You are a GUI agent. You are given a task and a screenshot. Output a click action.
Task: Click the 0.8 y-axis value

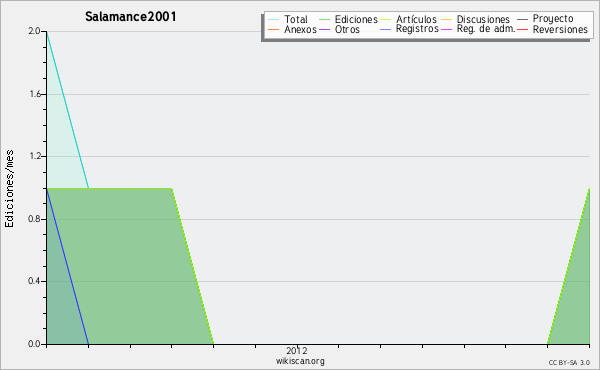(x=34, y=219)
